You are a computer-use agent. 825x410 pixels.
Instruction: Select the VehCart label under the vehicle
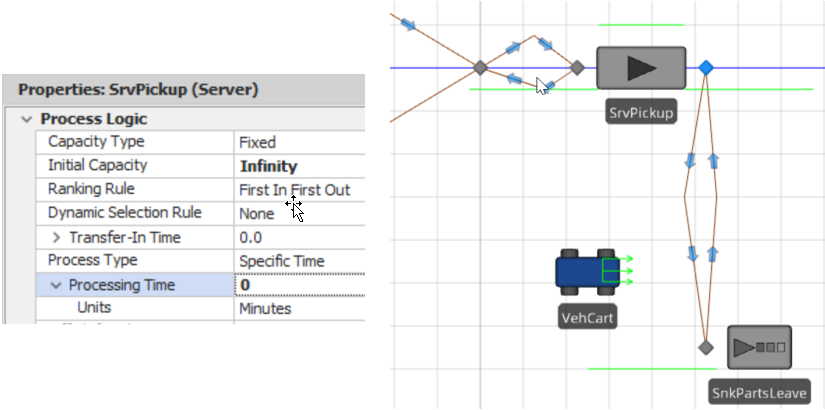click(587, 318)
